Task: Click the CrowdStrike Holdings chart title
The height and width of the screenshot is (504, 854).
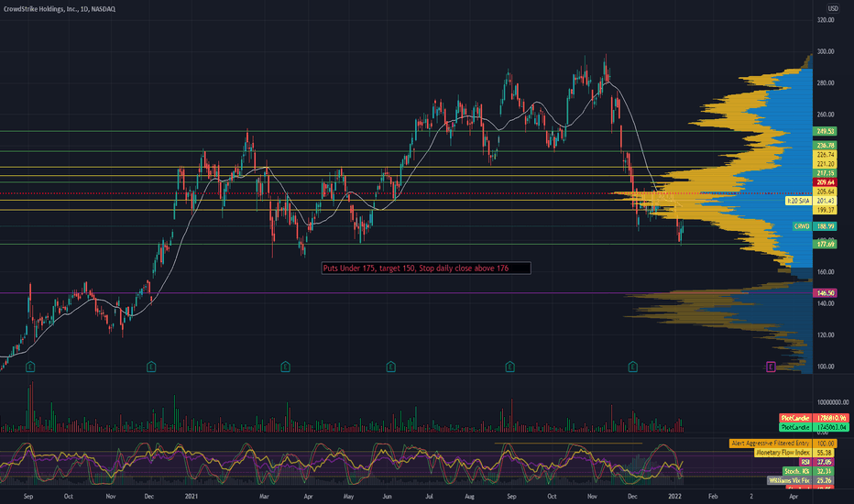Action: pos(59,9)
